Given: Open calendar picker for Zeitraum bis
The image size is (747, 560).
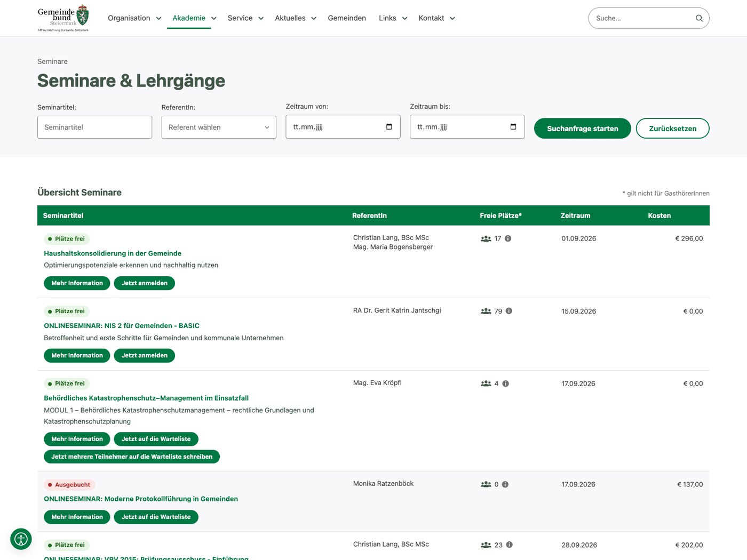Looking at the screenshot, I should [x=513, y=127].
